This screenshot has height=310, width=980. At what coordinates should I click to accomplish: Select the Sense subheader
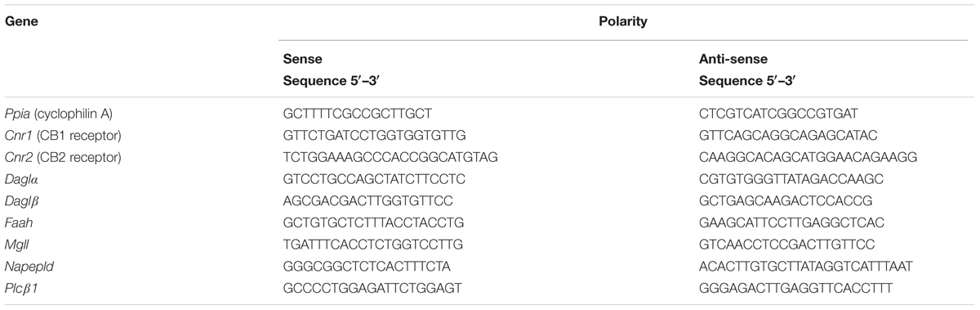tap(301, 60)
